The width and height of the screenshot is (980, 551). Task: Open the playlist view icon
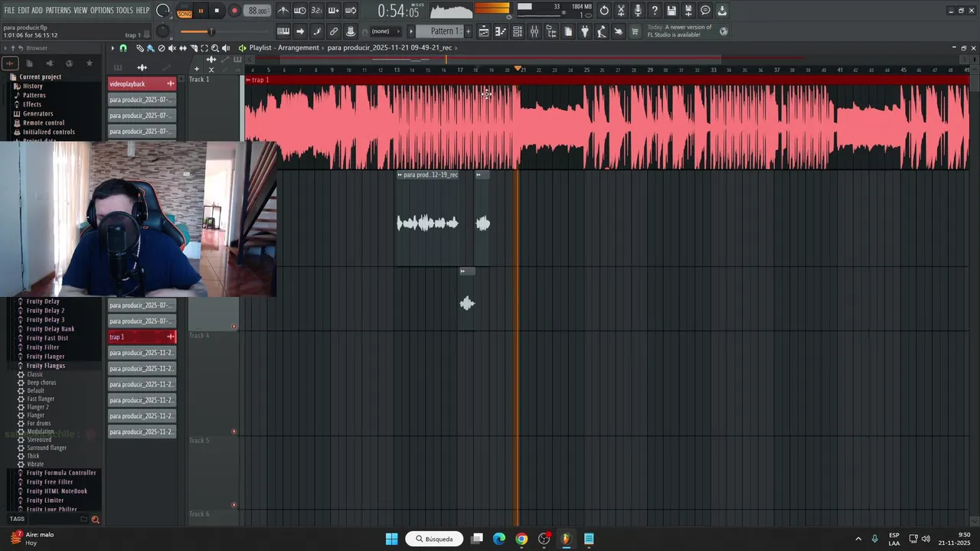coord(484,31)
